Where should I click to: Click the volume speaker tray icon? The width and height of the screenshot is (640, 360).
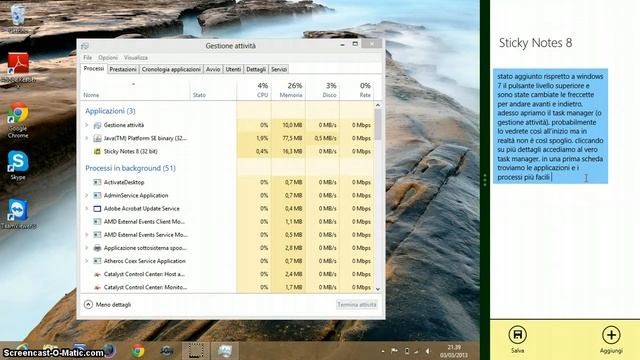pyautogui.click(x=428, y=351)
